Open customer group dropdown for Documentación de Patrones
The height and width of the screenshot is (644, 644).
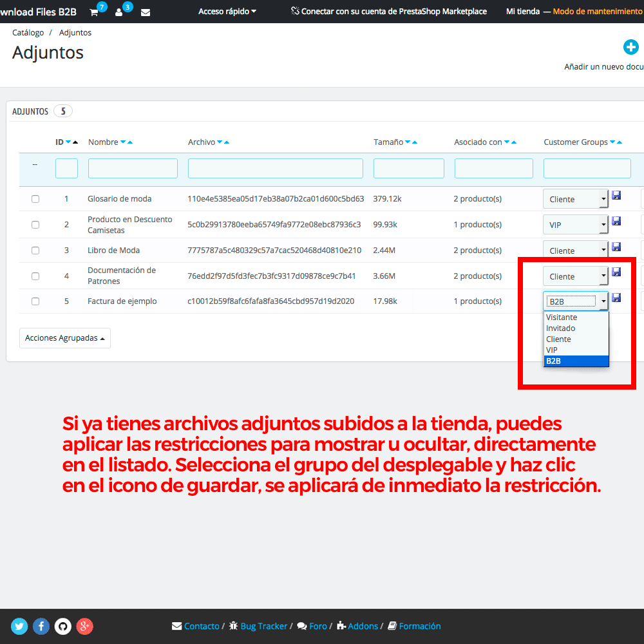click(x=575, y=276)
